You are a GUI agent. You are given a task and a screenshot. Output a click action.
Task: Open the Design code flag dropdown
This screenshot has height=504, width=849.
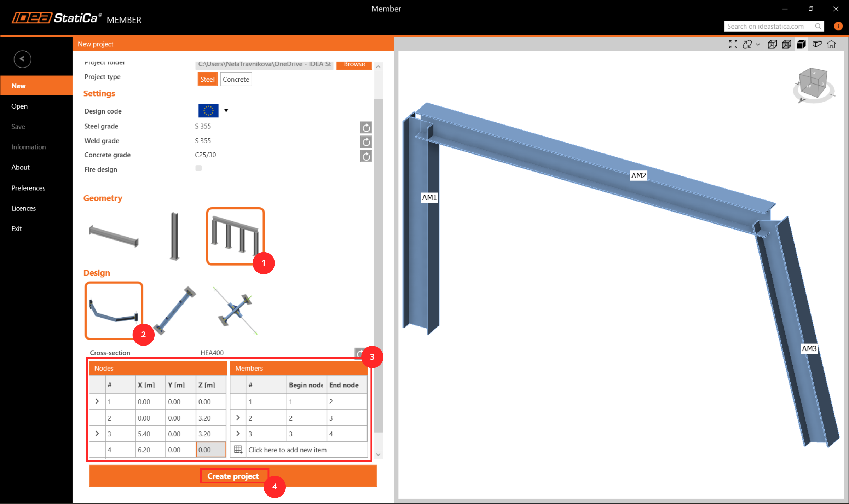(226, 111)
